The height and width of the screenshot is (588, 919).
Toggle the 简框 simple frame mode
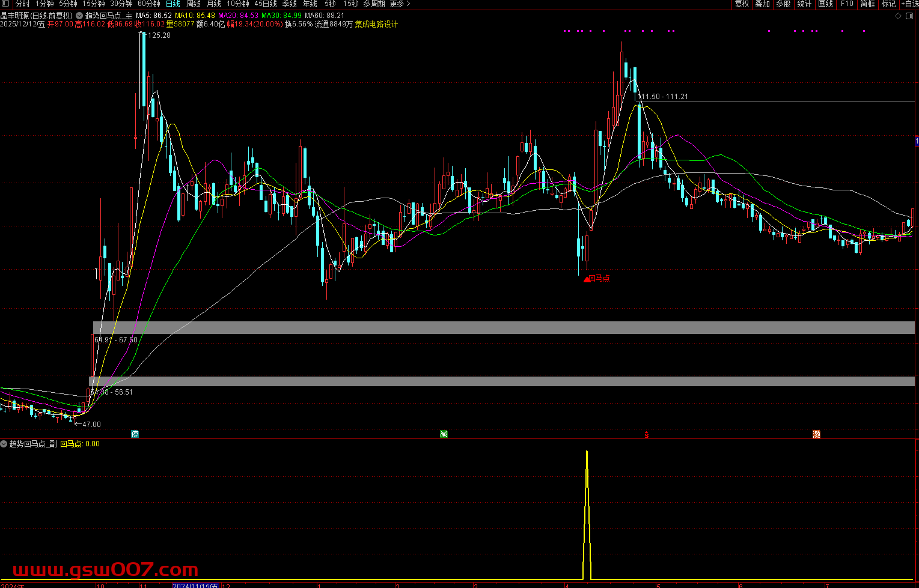coord(867,4)
